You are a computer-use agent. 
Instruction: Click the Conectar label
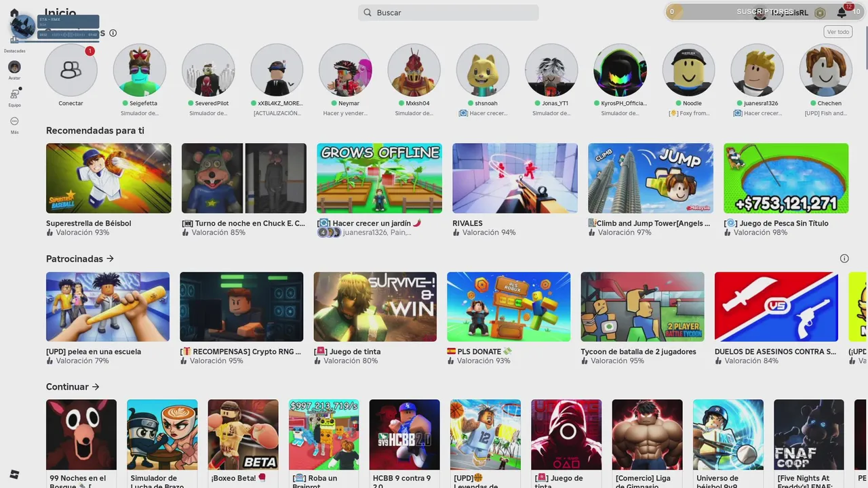coord(71,104)
